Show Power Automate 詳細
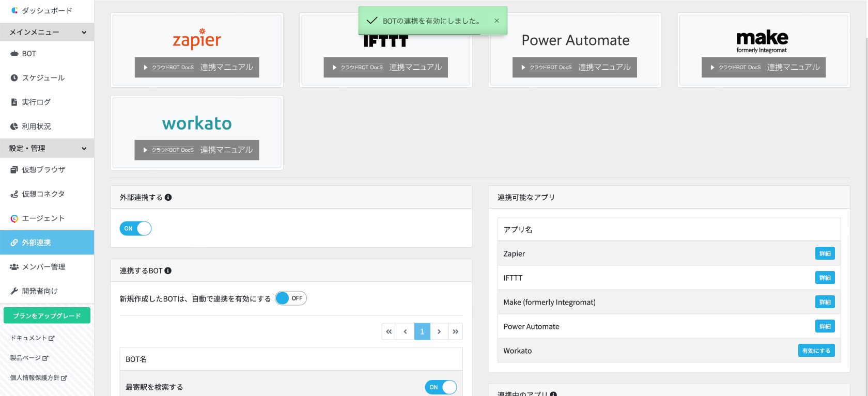The width and height of the screenshot is (868, 396). pos(825,326)
